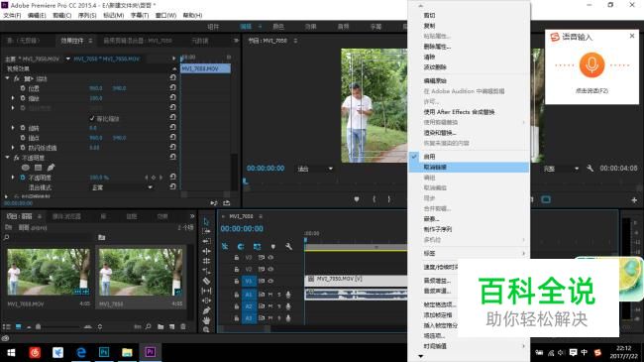Image resolution: width=644 pixels, height=362 pixels.
Task: Target video track V1 header
Action: click(x=249, y=281)
